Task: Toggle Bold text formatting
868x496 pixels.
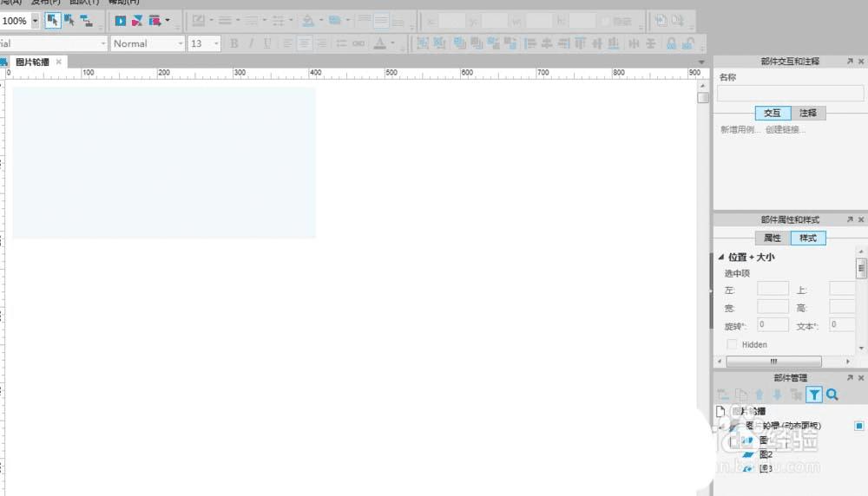Action: (234, 43)
